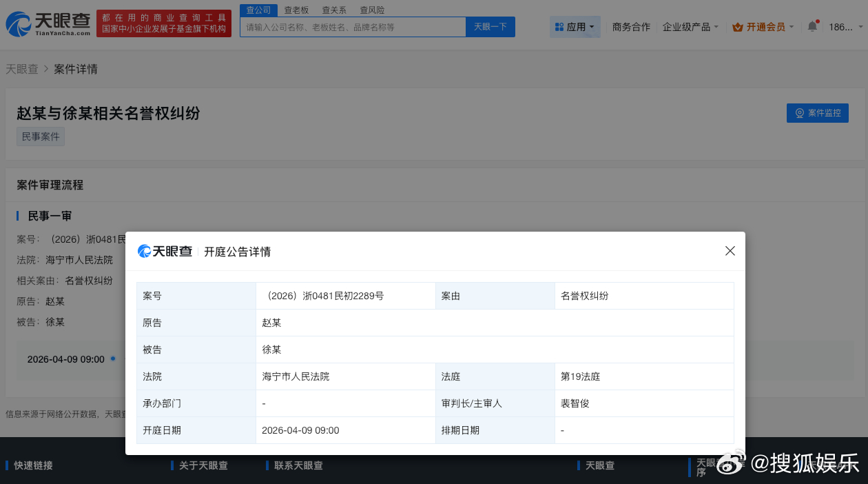Click the monitor icon on the 案件监控 button
Viewport: 868px width, 484px height.
click(800, 113)
